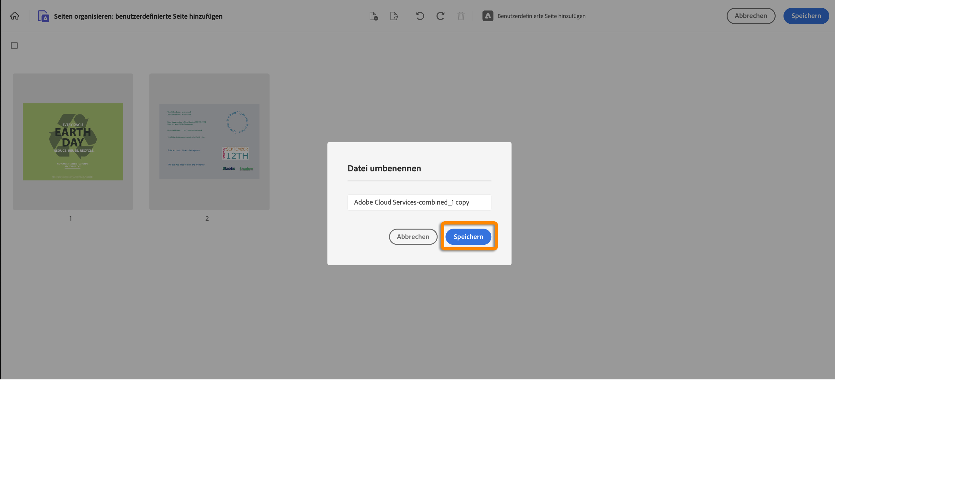Select the extract page icon
The image size is (980, 485).
[x=394, y=15]
